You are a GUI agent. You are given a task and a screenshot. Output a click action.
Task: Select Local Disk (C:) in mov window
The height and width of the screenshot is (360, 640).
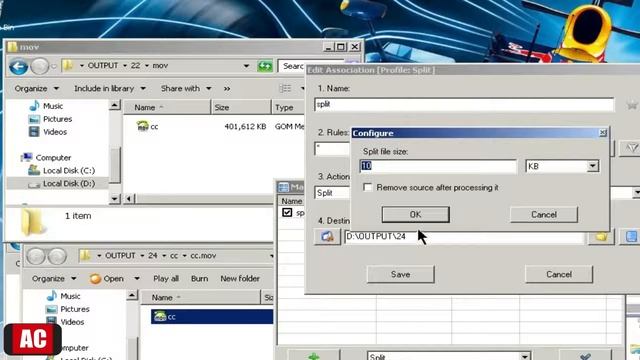(61, 171)
